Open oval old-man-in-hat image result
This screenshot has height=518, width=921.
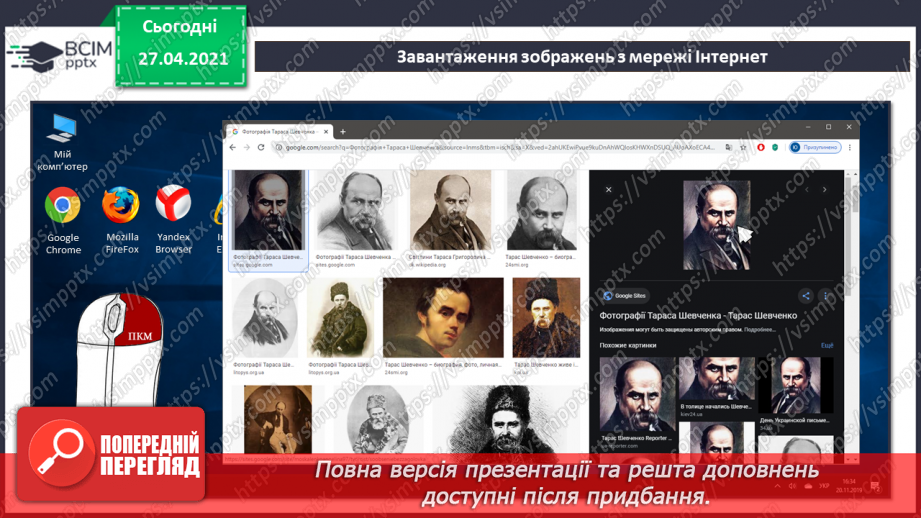tap(378, 419)
